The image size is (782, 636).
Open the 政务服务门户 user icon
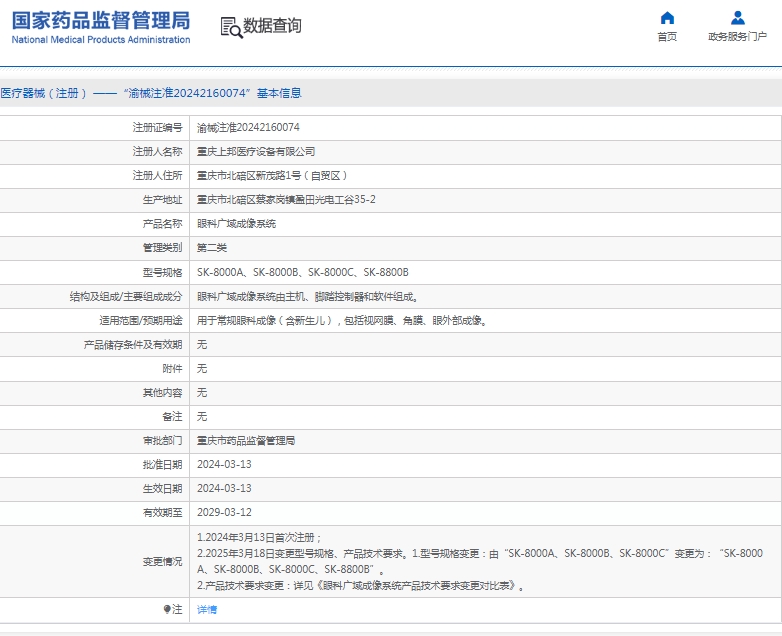coord(738,18)
